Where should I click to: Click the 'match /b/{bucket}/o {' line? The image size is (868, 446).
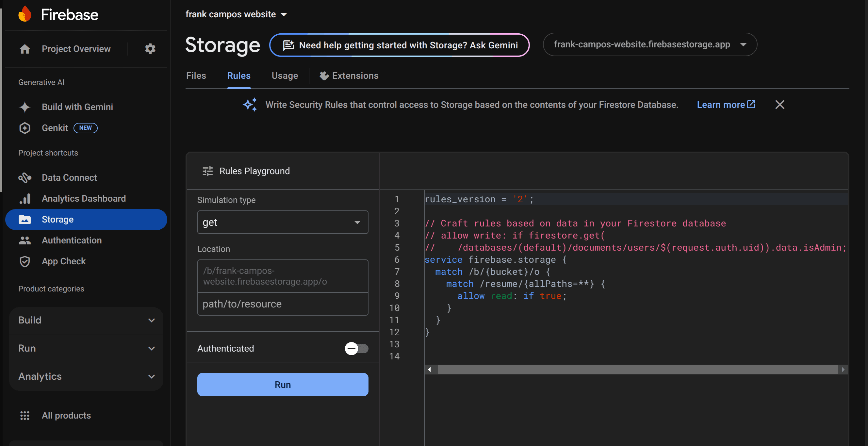click(492, 272)
